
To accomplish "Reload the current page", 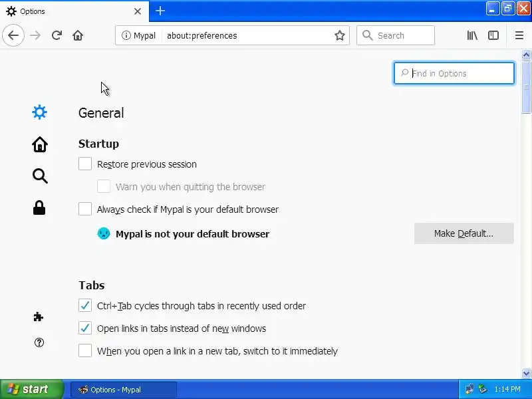I will 57,35.
